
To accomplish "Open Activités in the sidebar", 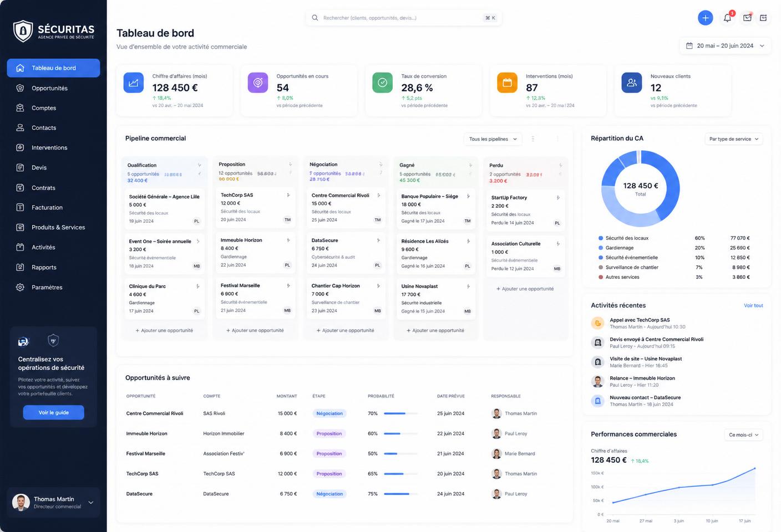I will point(53,247).
